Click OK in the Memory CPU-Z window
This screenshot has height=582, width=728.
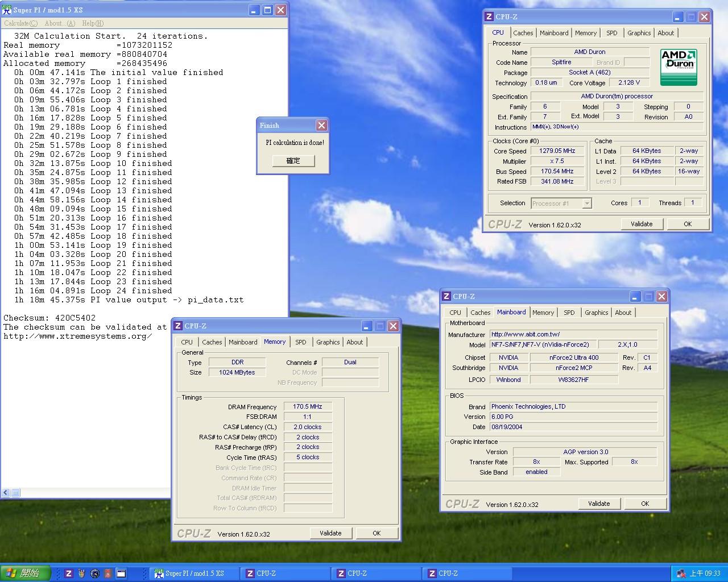(377, 533)
